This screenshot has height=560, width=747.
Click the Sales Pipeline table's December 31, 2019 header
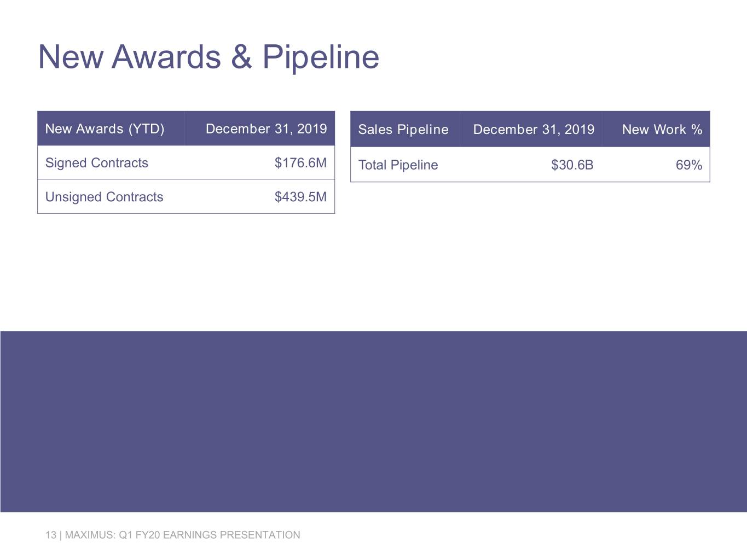534,130
